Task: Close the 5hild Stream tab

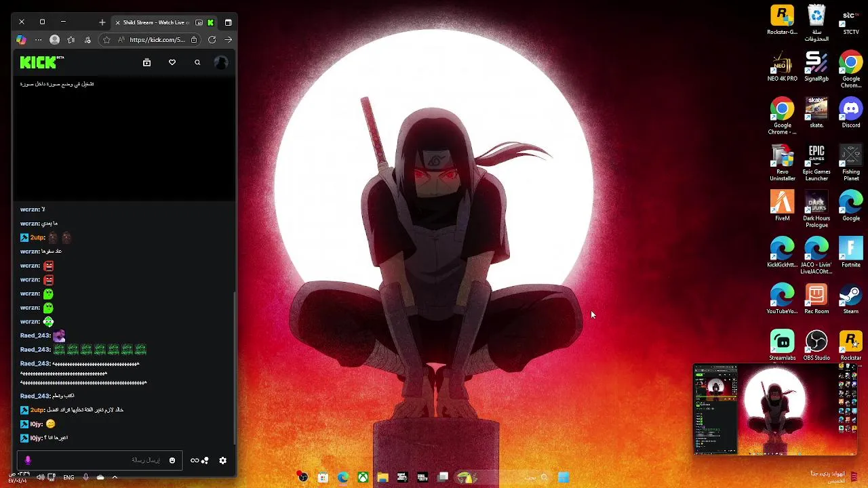Action: tap(117, 22)
